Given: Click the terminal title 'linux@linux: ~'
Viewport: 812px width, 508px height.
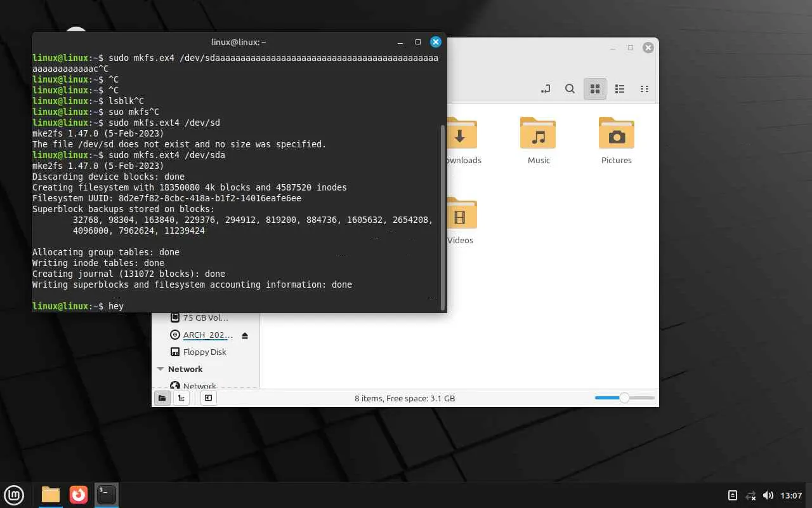Looking at the screenshot, I should tap(239, 42).
